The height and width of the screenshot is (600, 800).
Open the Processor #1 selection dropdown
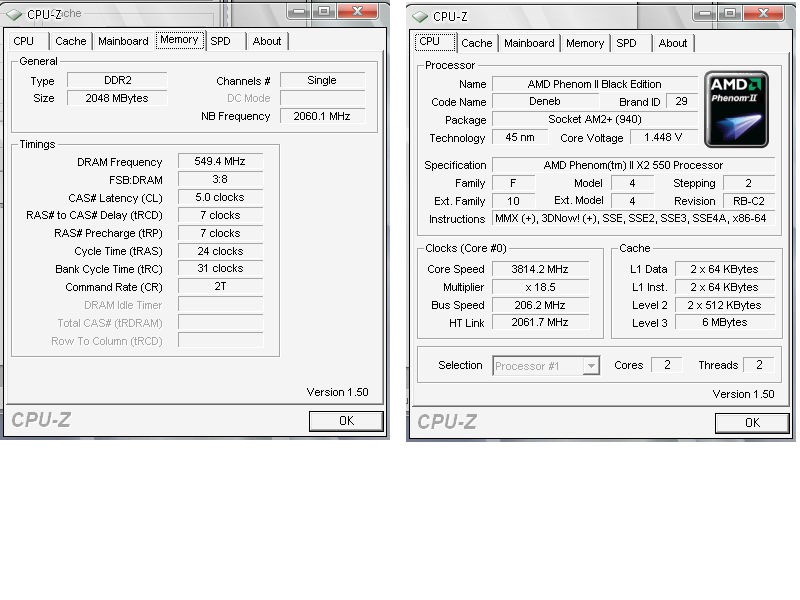546,366
